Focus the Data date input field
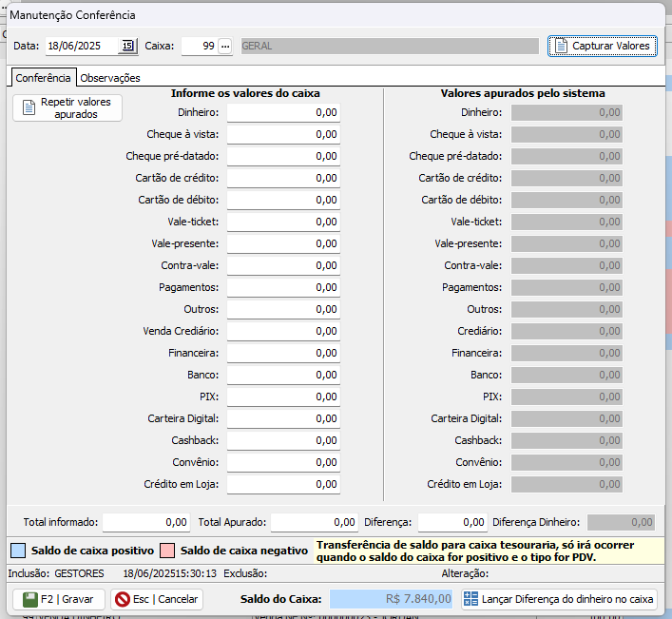This screenshot has width=672, height=619. click(82, 46)
